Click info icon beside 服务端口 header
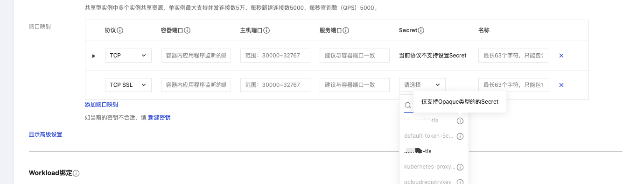 [346, 30]
